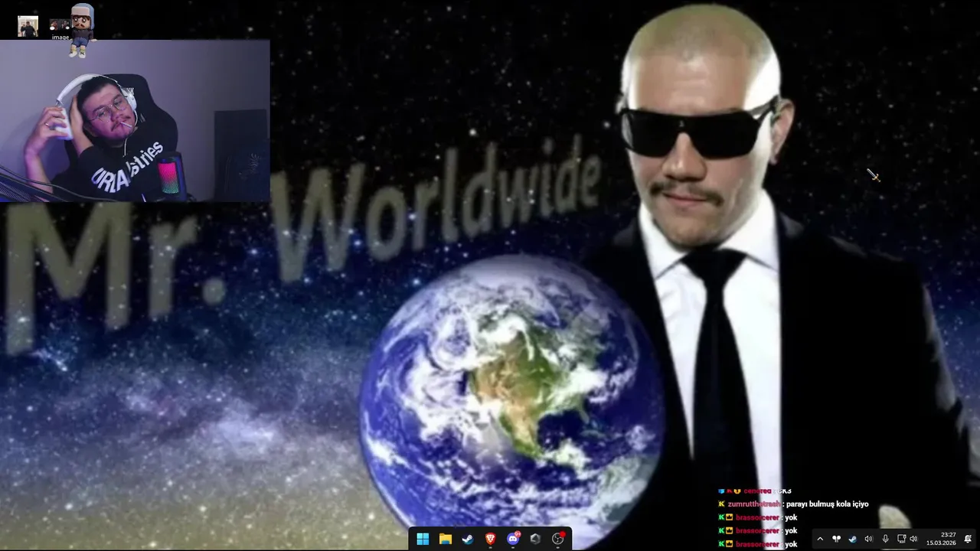This screenshot has height=551, width=980.
Task: Click the Steam system tray icon
Action: point(852,539)
